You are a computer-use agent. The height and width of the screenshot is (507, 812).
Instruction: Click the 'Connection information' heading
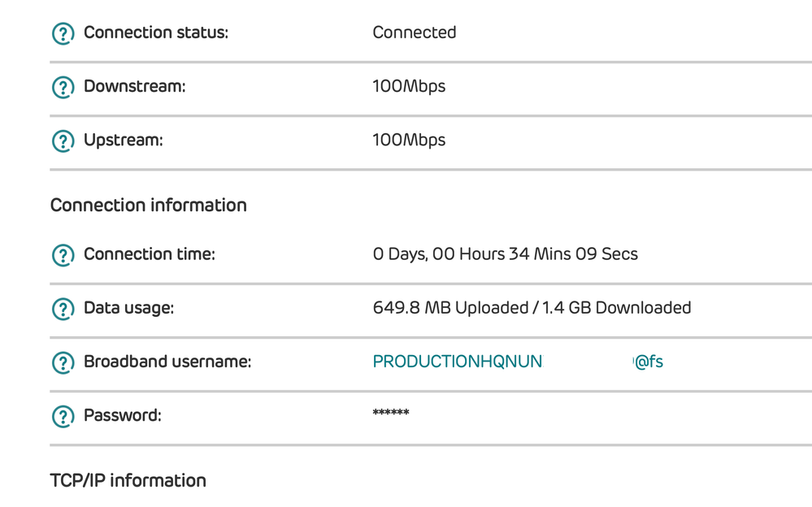point(149,206)
